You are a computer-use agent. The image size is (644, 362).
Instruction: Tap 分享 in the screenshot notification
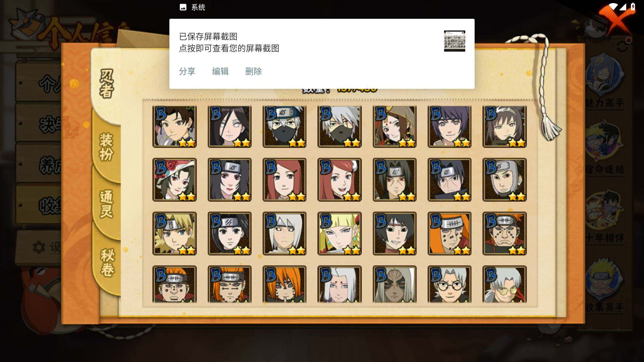pos(187,71)
